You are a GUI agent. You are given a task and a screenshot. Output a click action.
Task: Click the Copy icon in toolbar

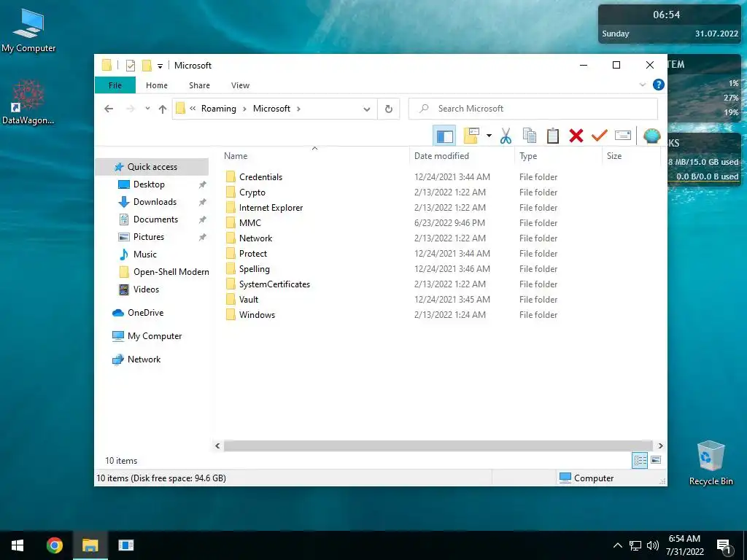[530, 136]
